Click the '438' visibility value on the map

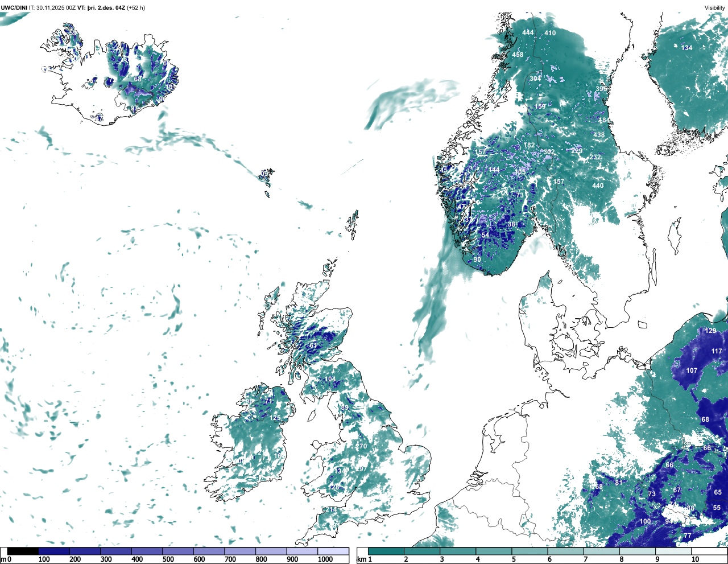click(x=599, y=135)
